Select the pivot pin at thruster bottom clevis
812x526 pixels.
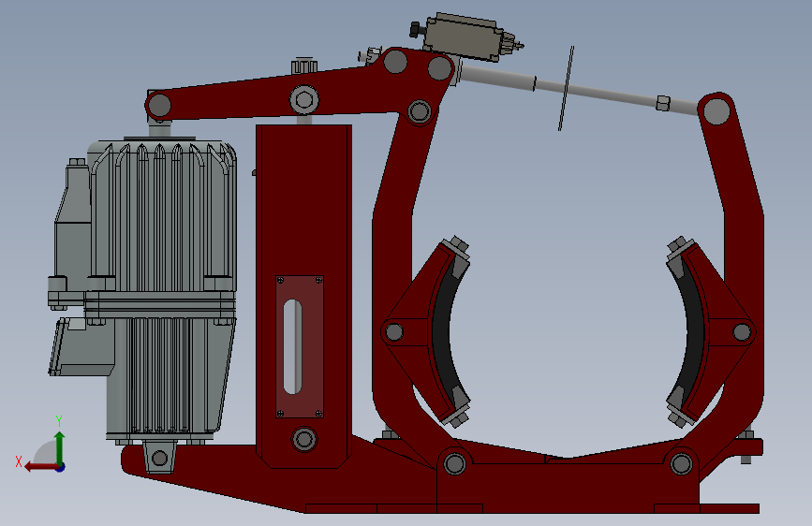(x=159, y=459)
